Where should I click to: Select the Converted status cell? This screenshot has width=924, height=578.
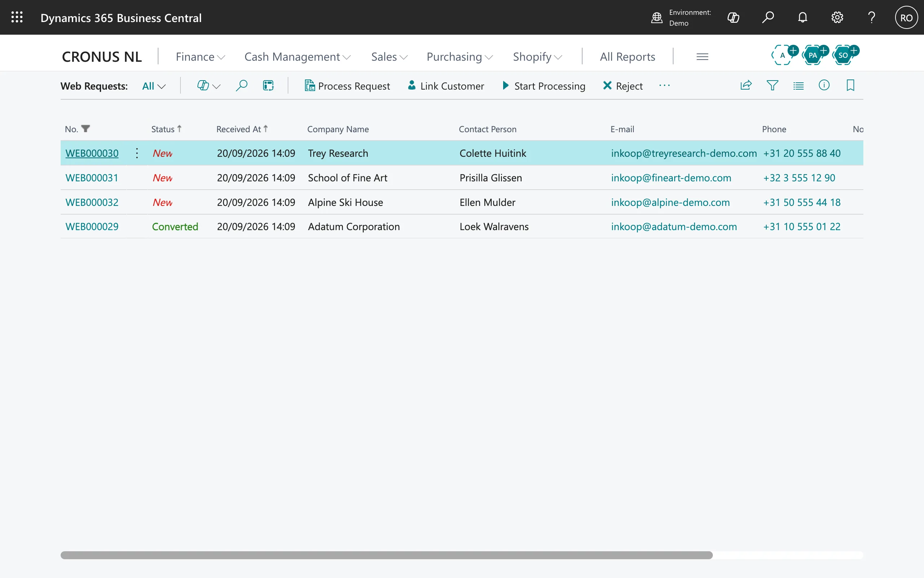click(x=175, y=227)
